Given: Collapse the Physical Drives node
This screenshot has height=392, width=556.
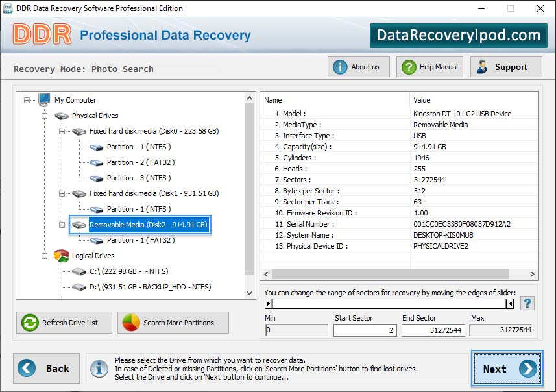Looking at the screenshot, I should 44,116.
